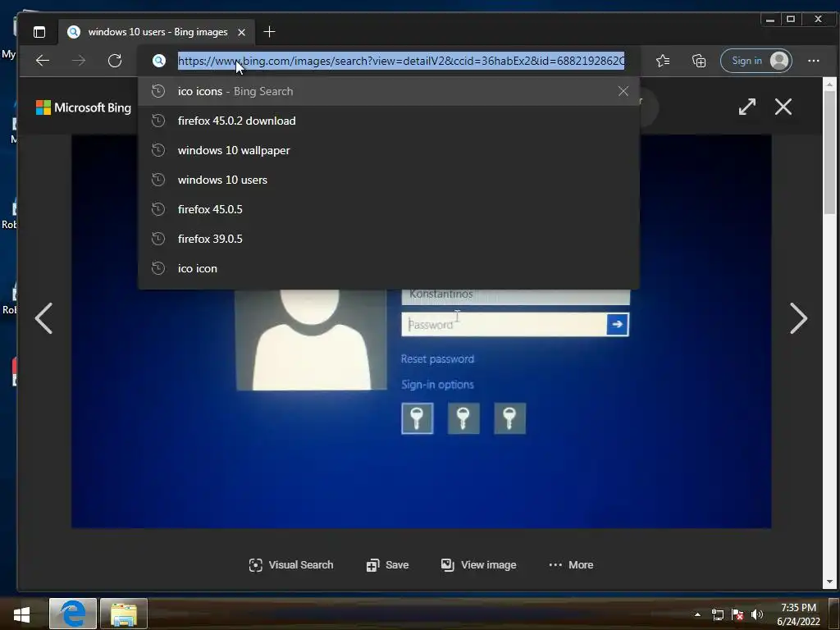840x630 pixels.
Task: Click View image button
Action: point(478,564)
